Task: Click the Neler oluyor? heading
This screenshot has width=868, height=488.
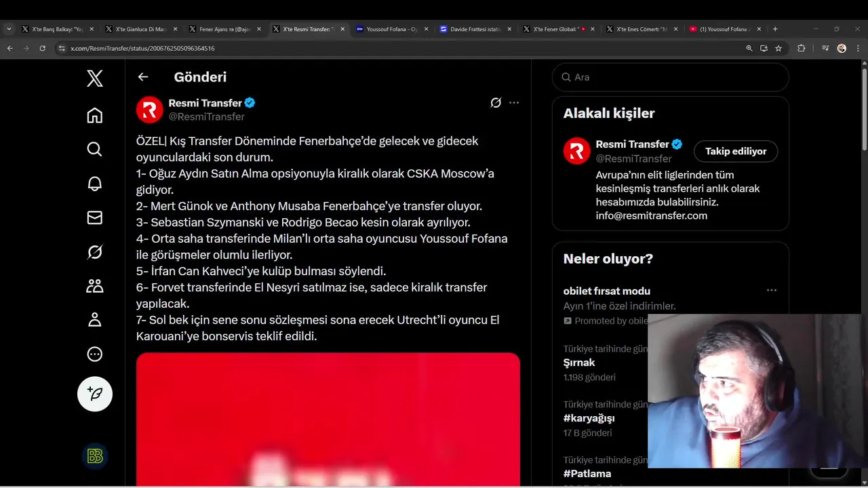Action: coord(608,259)
